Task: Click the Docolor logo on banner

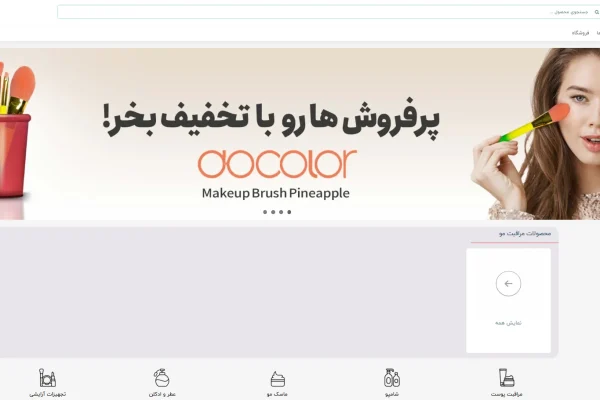Action: click(x=277, y=164)
